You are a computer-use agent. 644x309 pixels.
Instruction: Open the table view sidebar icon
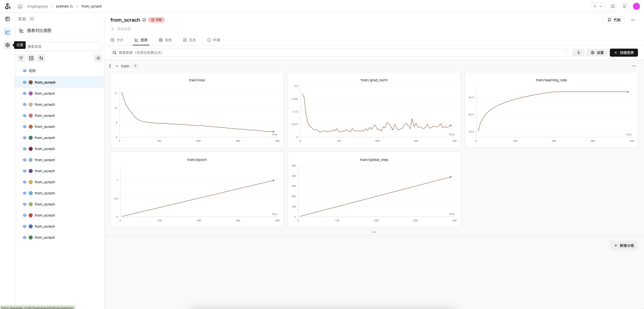coord(8,19)
